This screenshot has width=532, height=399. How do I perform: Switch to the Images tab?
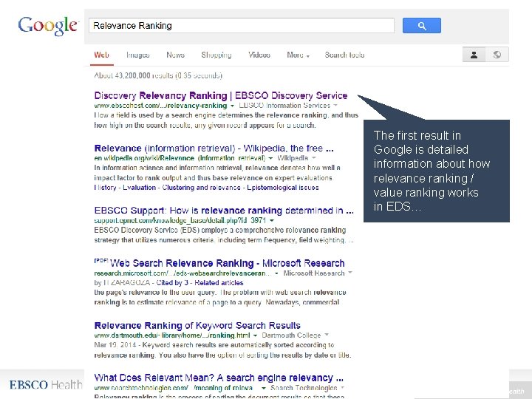[137, 55]
